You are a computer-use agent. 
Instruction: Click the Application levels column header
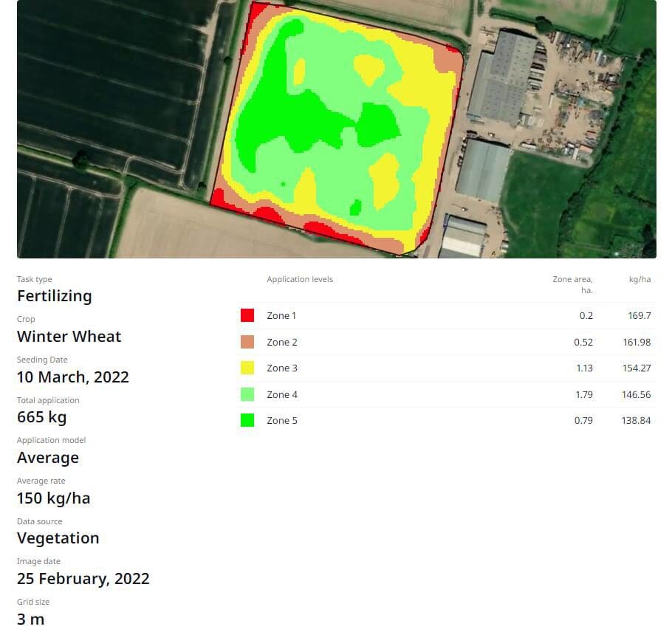(x=300, y=279)
